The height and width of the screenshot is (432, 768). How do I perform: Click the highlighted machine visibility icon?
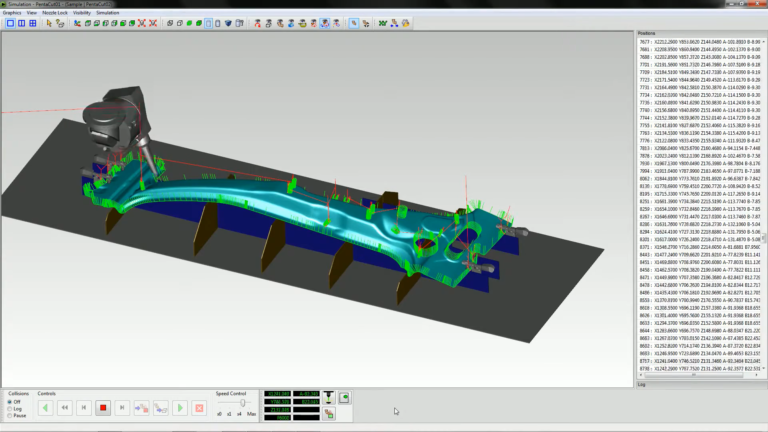point(325,23)
